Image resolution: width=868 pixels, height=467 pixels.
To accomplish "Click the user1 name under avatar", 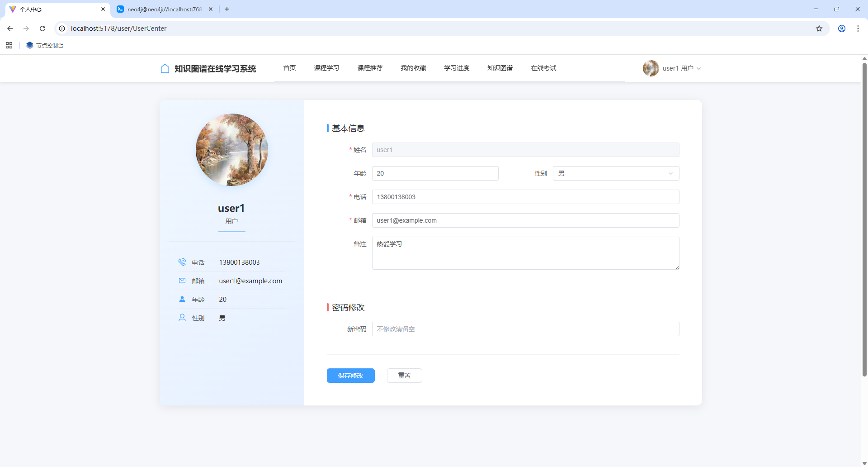I will coord(231,208).
